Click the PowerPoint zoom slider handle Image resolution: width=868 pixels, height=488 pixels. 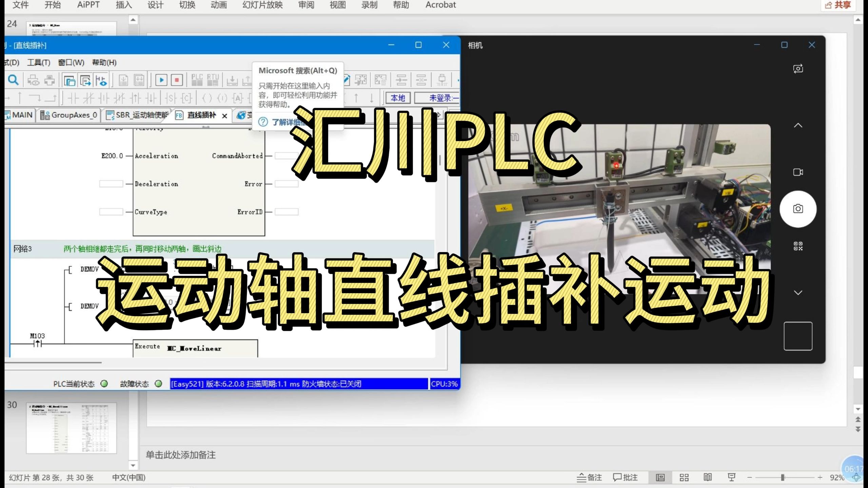[x=783, y=477]
